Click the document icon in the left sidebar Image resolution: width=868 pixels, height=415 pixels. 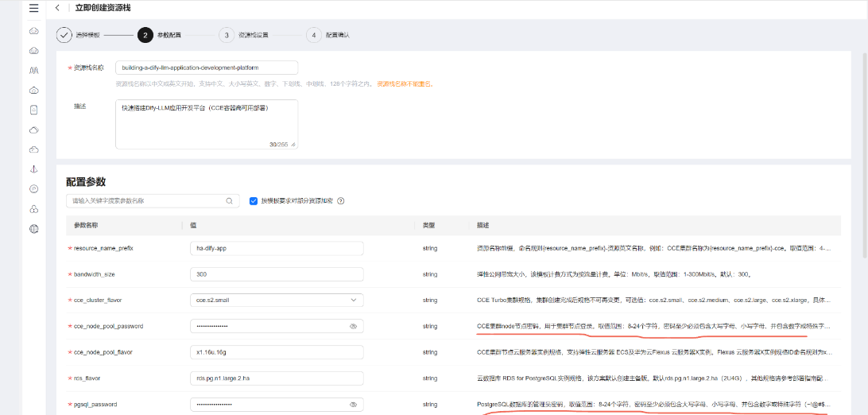click(33, 110)
